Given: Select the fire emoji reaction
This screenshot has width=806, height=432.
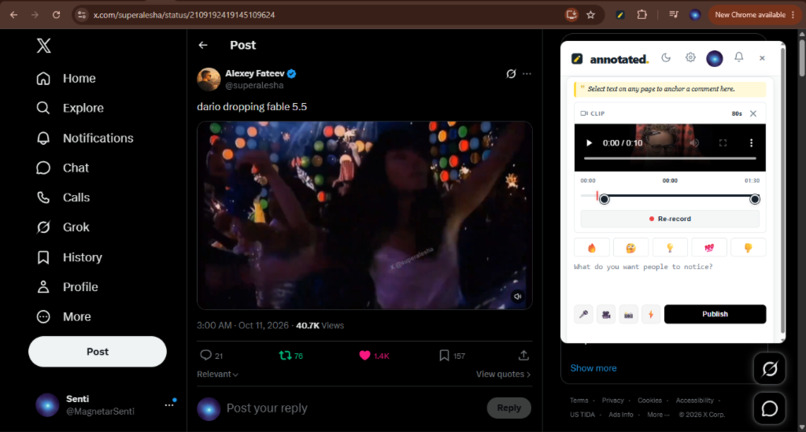Looking at the screenshot, I should 592,247.
